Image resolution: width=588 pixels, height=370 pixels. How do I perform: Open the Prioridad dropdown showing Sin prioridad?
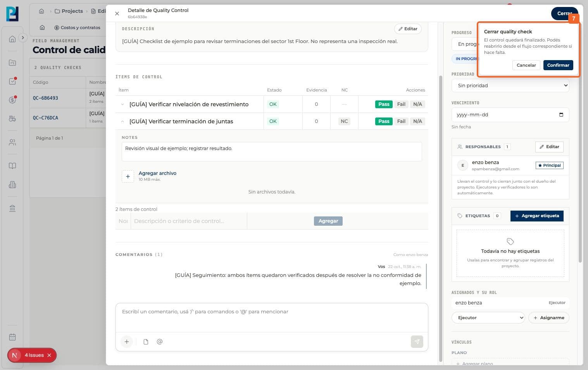(x=510, y=86)
